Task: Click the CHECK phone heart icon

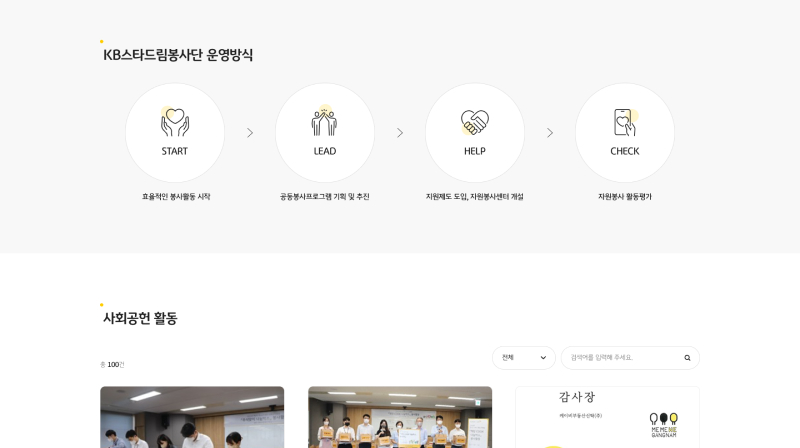Action: pos(626,122)
